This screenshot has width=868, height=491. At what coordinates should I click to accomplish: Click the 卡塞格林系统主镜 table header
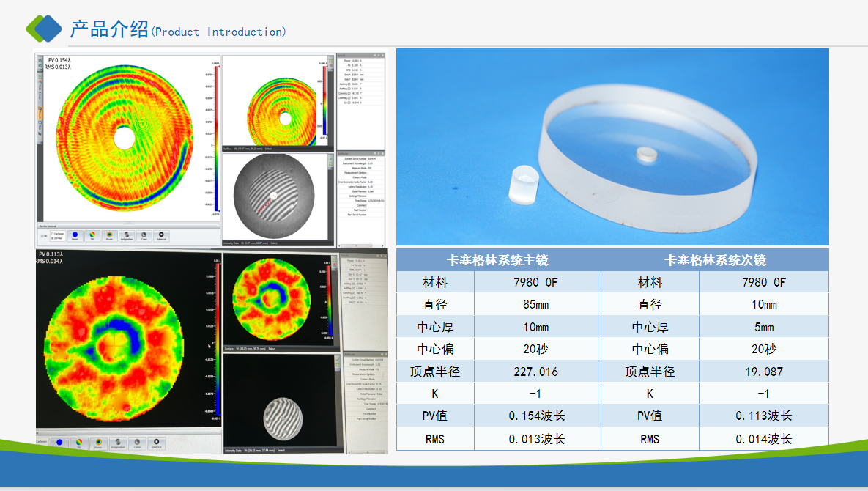[x=497, y=260]
